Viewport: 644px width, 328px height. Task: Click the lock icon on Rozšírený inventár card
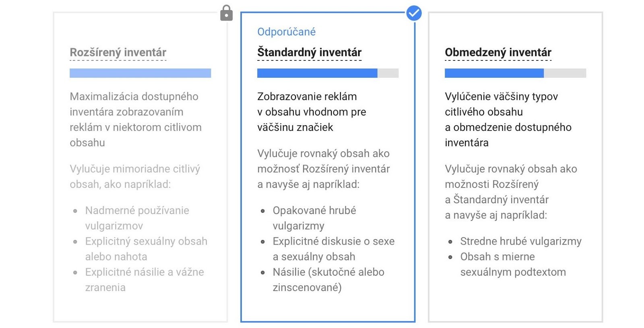pos(227,13)
